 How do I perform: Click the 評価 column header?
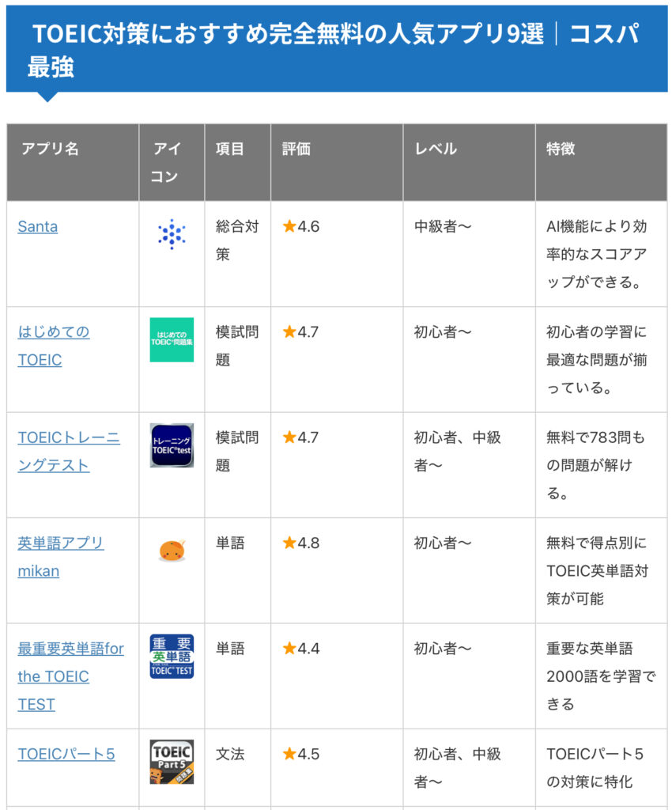[296, 149]
